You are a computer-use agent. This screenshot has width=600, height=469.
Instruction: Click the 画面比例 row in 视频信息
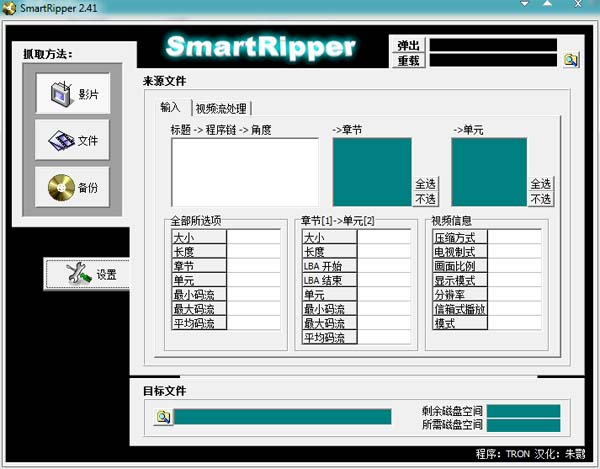(487, 266)
